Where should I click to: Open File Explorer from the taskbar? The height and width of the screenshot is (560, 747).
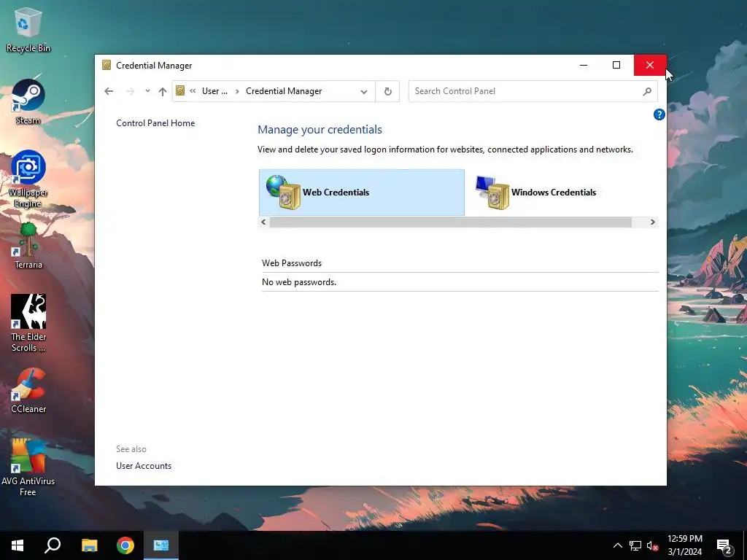[89, 545]
